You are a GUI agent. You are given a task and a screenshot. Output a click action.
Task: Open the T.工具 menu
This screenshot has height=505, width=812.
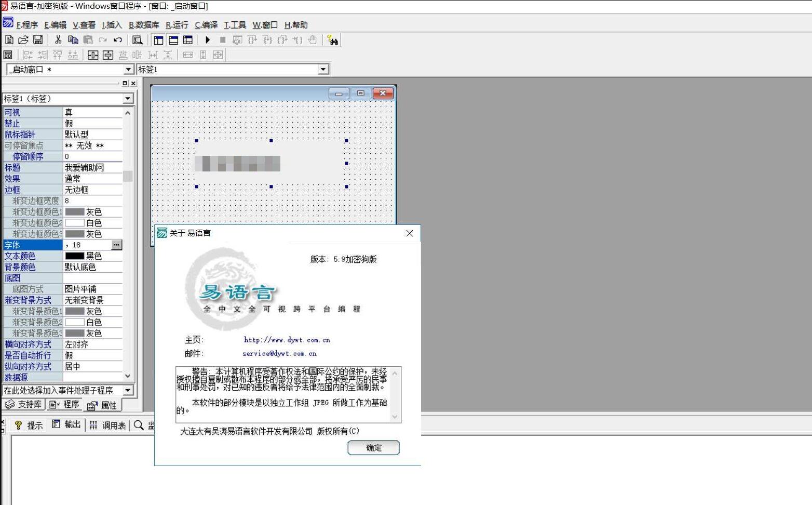click(235, 25)
